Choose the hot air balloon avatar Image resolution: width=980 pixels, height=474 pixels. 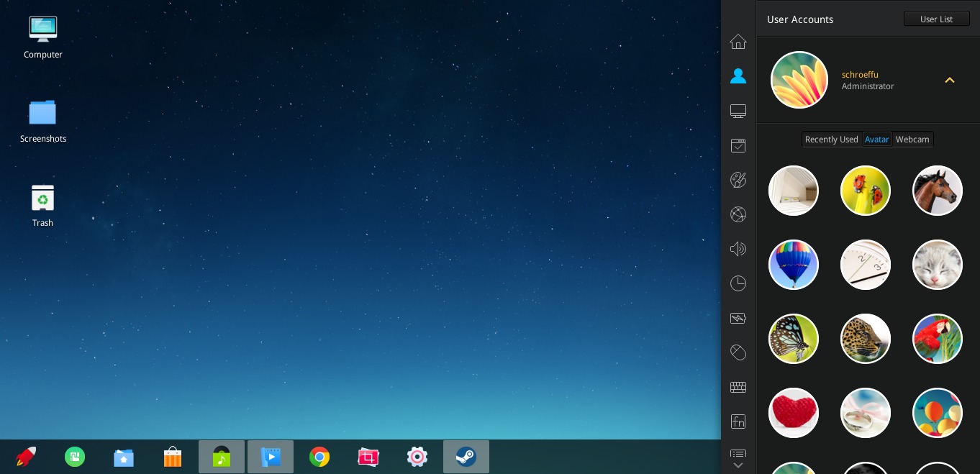coord(794,265)
